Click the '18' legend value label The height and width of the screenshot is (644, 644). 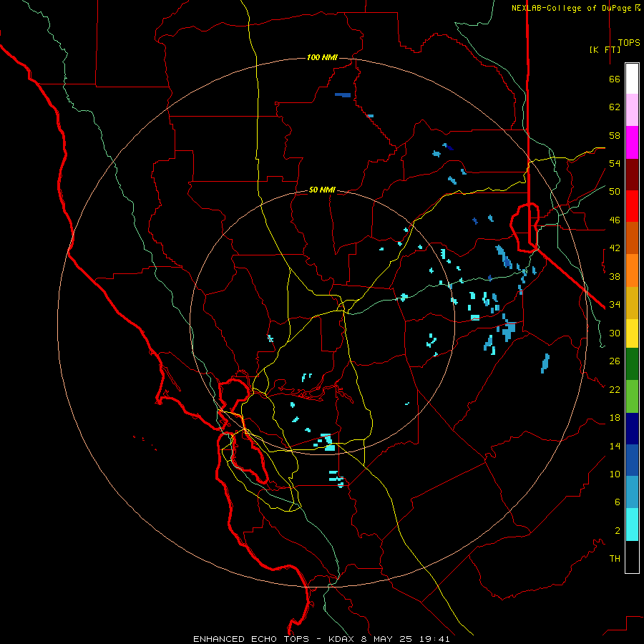(x=615, y=418)
